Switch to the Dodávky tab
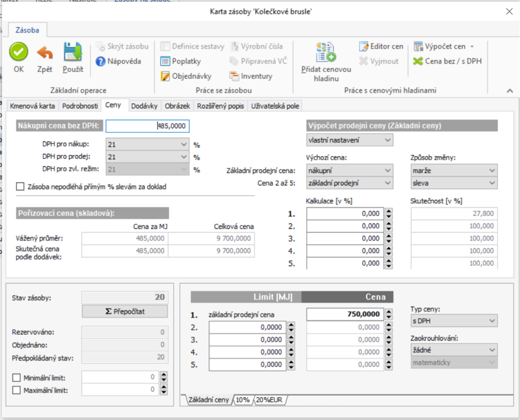Image resolution: width=520 pixels, height=420 pixels. click(144, 106)
